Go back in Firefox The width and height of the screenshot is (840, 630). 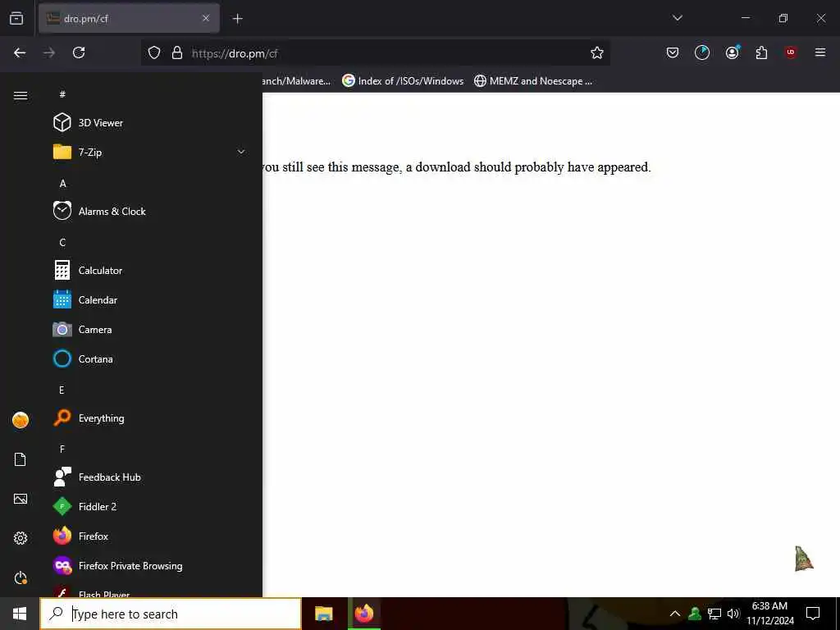pyautogui.click(x=20, y=52)
